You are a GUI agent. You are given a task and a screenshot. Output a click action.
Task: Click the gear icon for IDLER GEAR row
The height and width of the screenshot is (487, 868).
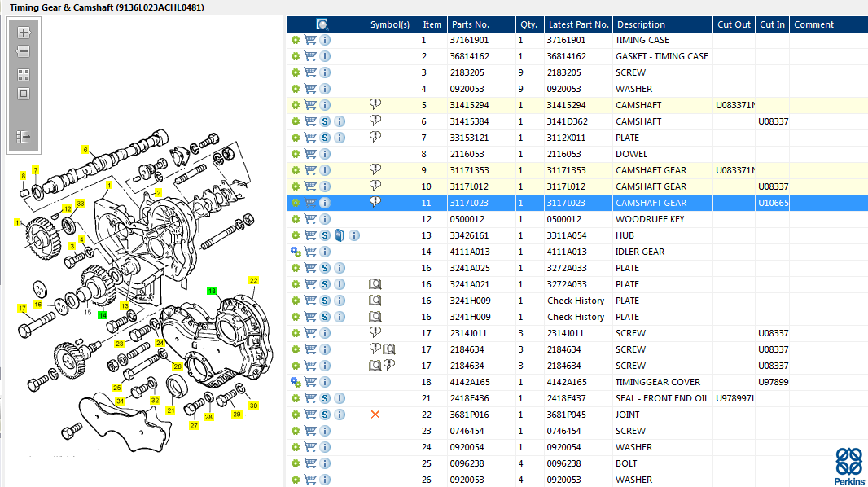click(296, 252)
